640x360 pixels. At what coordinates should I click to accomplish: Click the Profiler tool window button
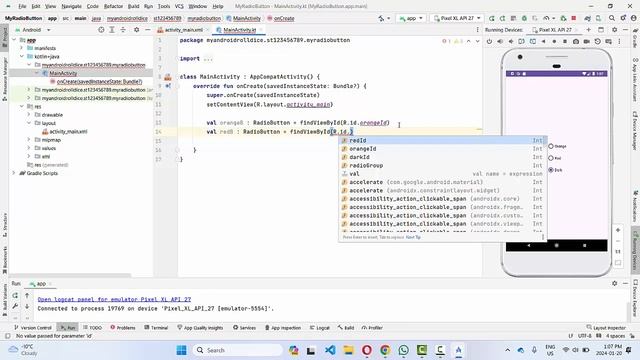pyautogui.click(x=372, y=327)
